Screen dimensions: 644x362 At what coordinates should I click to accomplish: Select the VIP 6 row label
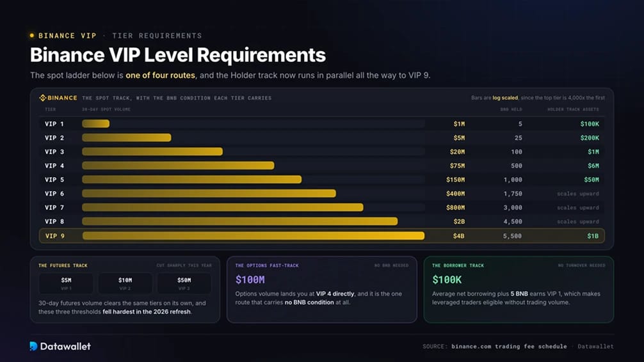click(x=54, y=194)
